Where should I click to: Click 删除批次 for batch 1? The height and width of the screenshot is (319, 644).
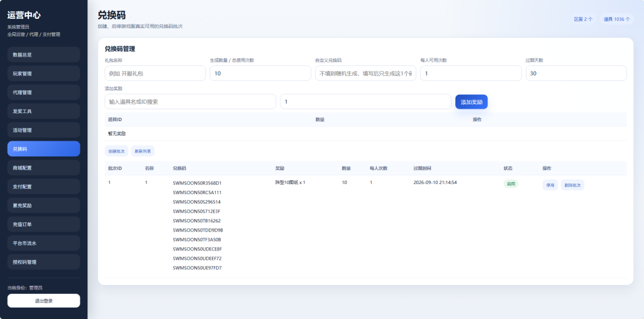click(x=572, y=185)
